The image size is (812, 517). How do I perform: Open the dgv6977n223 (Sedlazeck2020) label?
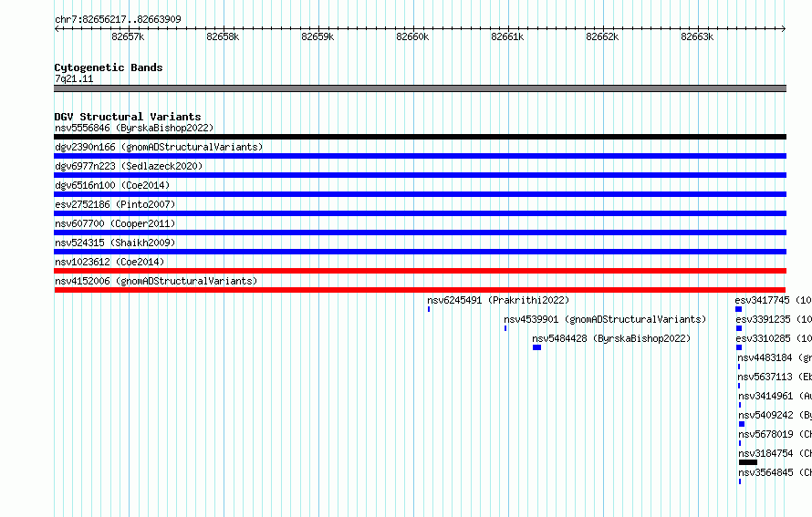tap(129, 166)
